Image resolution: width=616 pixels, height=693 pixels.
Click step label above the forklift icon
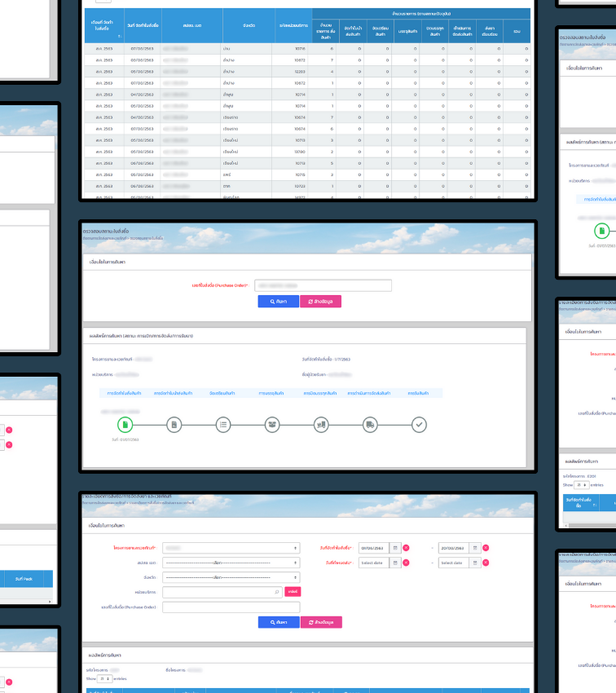coord(320,393)
